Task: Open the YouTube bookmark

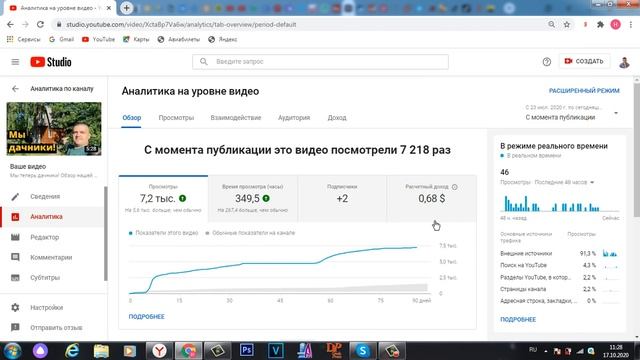Action: (x=98, y=39)
